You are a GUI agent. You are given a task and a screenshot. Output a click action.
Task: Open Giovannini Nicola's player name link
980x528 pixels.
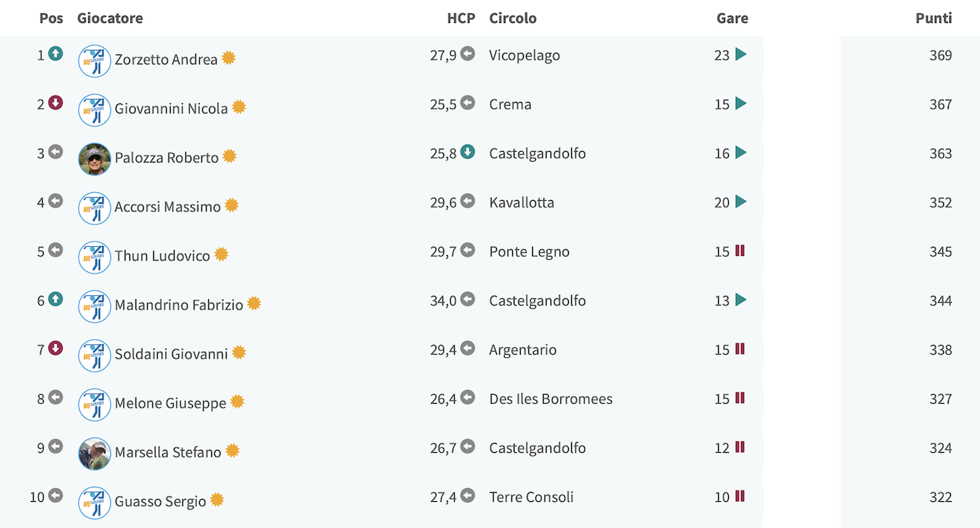(x=171, y=109)
